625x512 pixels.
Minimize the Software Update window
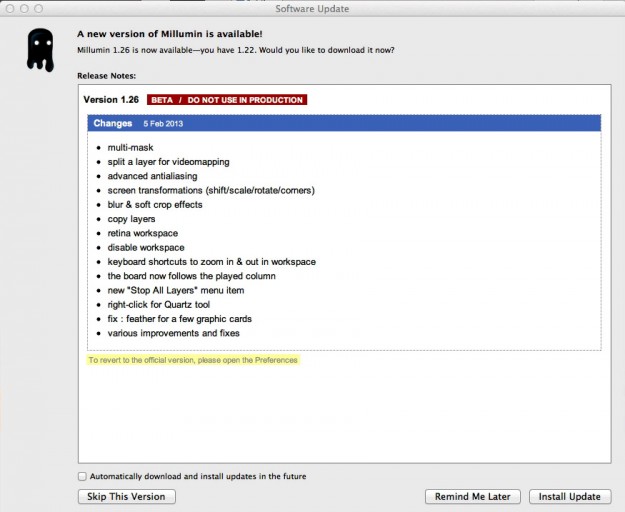tap(24, 7)
